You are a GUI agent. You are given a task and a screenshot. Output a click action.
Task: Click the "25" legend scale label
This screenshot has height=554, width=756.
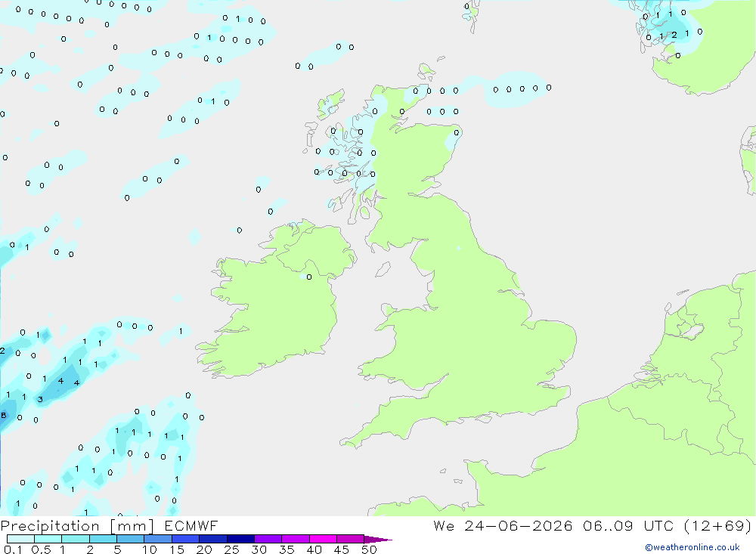(x=231, y=549)
